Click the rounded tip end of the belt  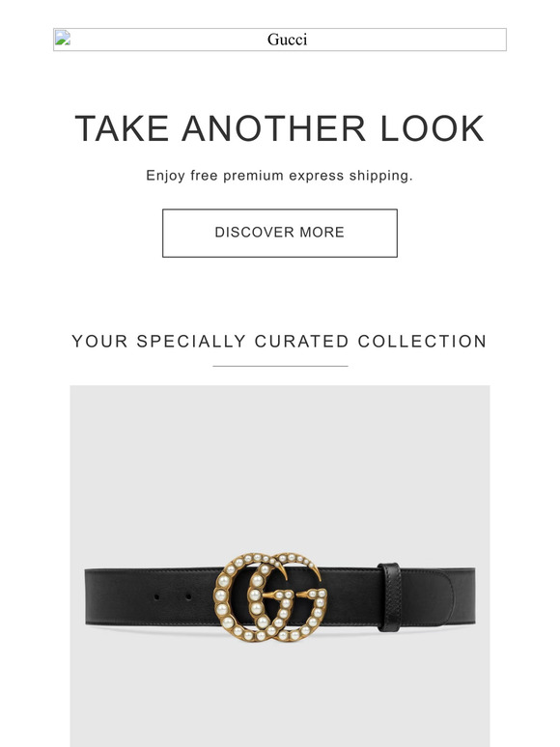[460, 596]
